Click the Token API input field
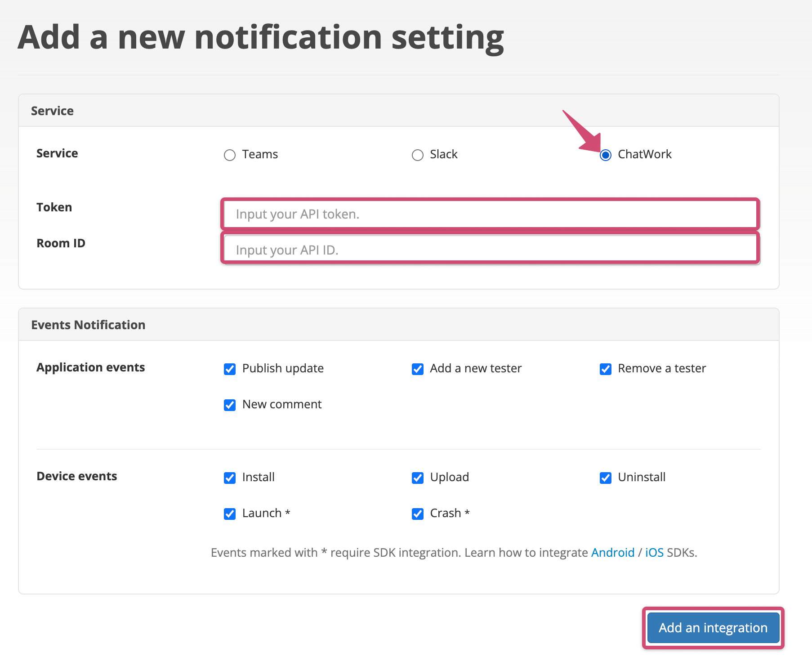 coord(490,214)
